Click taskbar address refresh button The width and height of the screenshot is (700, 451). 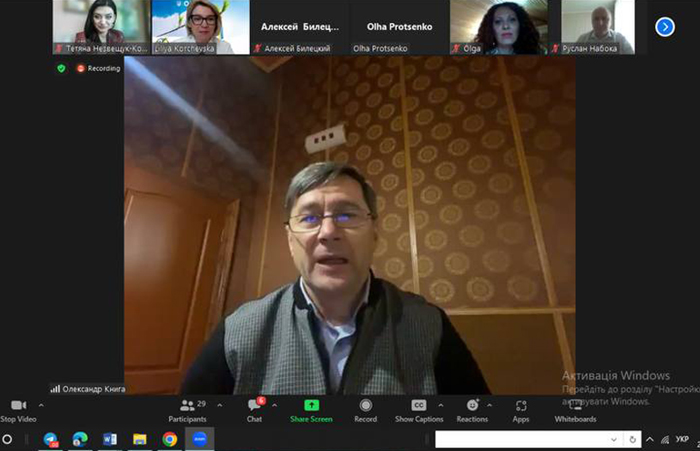coord(633,439)
